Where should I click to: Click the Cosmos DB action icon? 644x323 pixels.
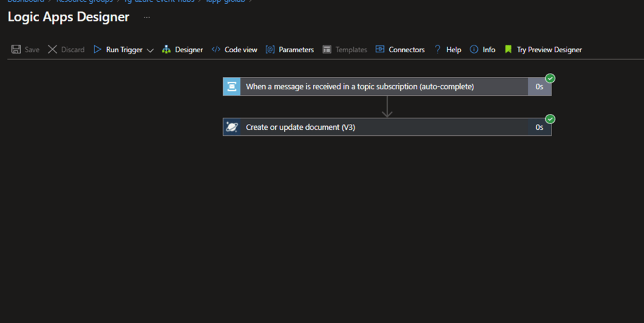[x=232, y=127]
